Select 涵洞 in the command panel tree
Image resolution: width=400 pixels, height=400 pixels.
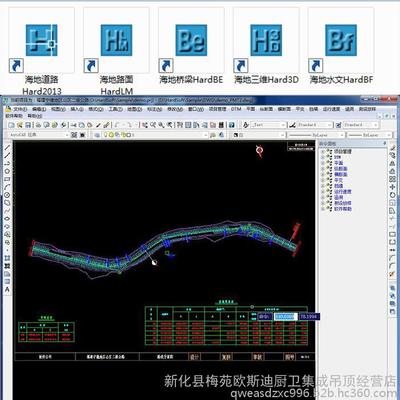(339, 197)
